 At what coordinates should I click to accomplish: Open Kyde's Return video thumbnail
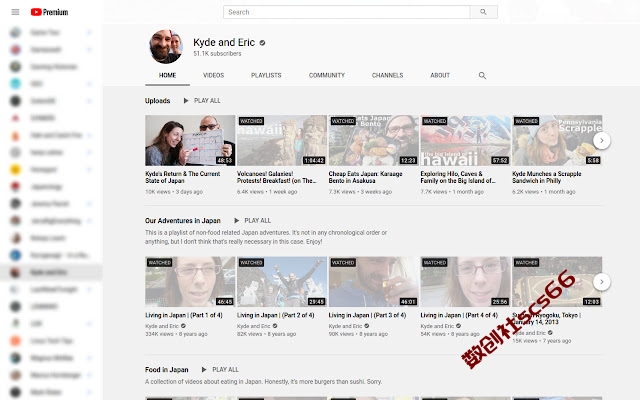click(190, 140)
